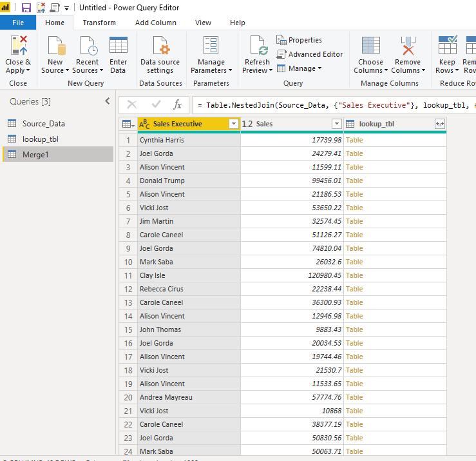This screenshot has height=461, width=476.
Task: Click Table link in Donald Trump row
Action: pyautogui.click(x=354, y=181)
